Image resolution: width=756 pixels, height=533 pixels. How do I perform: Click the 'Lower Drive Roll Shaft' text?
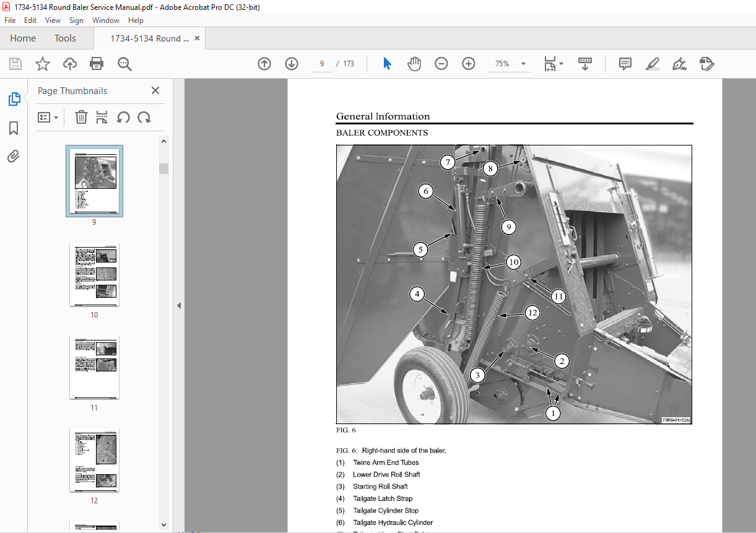(x=386, y=474)
